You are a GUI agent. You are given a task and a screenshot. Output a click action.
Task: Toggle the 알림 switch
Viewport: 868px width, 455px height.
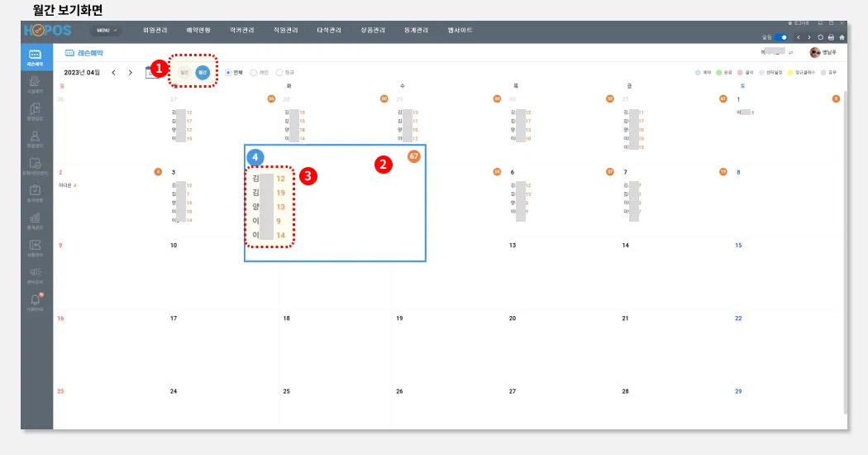[780, 38]
